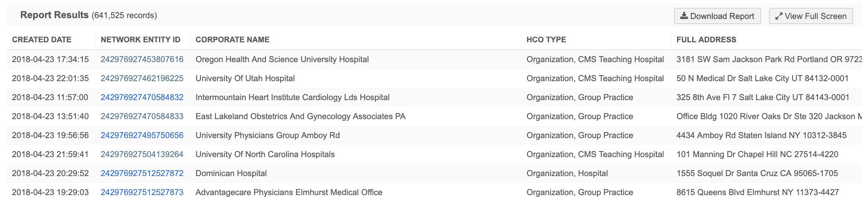
Task: Open entity ID 242976927453807616 link
Action: point(142,60)
